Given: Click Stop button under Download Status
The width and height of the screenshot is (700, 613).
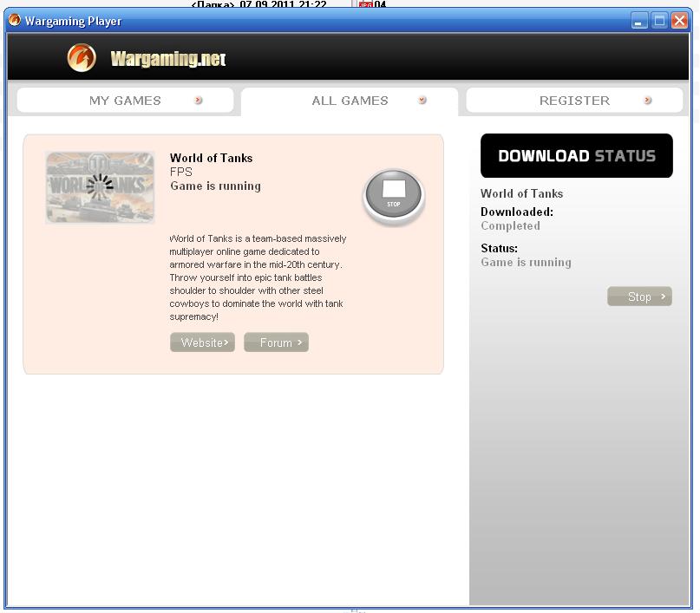Looking at the screenshot, I should (x=639, y=297).
